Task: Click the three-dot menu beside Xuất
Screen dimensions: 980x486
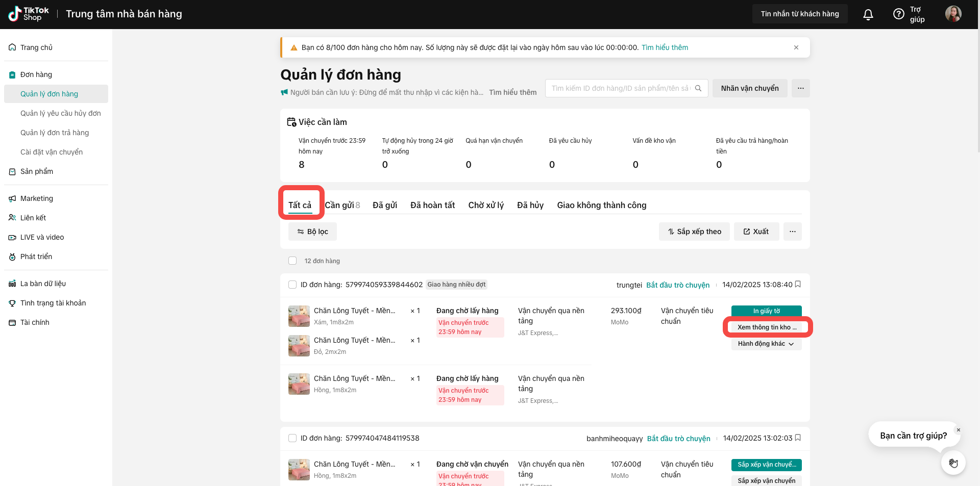Action: [x=792, y=232]
